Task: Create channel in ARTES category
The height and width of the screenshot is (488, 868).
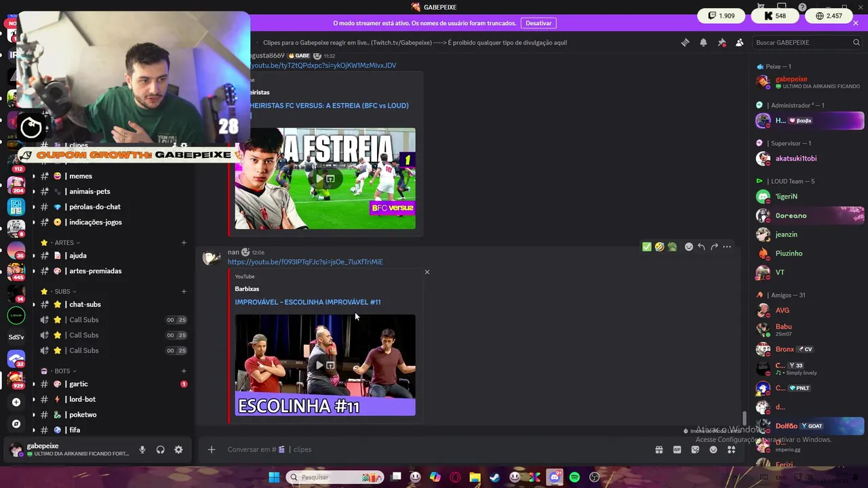Action: [184, 243]
